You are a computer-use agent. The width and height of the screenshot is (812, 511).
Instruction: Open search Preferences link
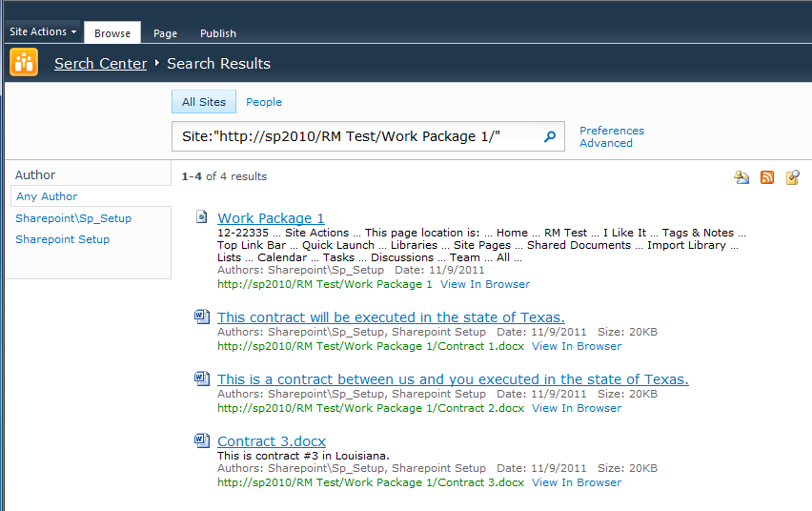pos(612,131)
